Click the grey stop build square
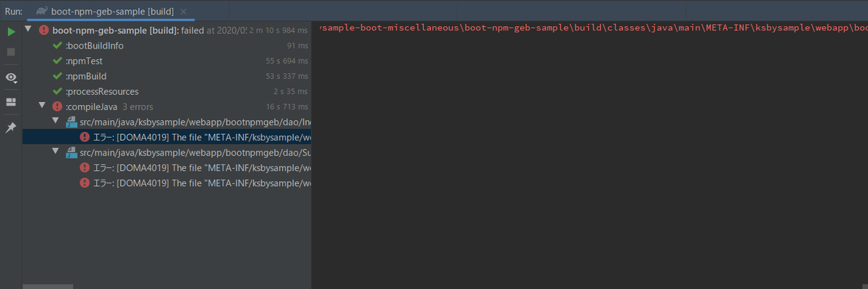 click(11, 52)
